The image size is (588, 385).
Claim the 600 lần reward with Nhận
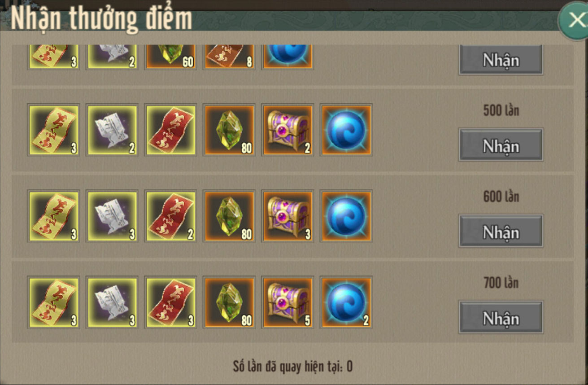click(501, 231)
